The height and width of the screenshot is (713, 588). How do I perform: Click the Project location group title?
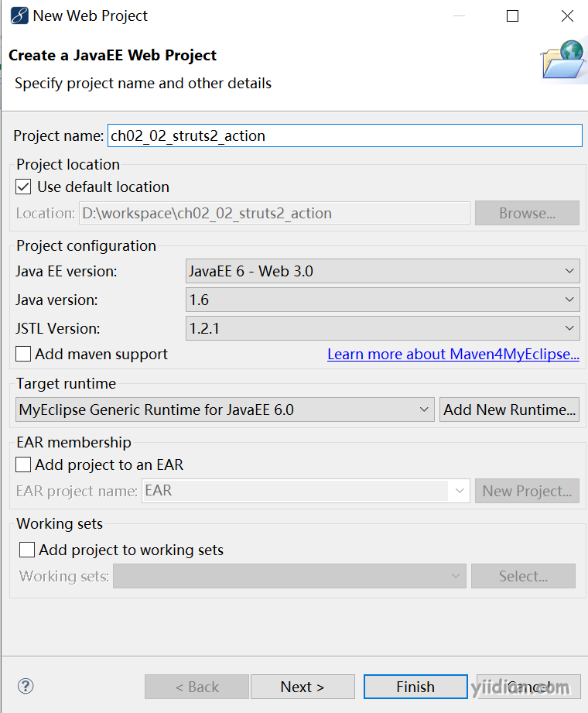tap(68, 164)
